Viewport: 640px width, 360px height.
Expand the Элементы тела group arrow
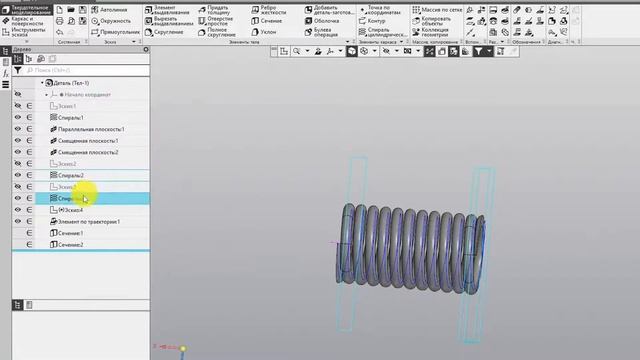click(348, 42)
